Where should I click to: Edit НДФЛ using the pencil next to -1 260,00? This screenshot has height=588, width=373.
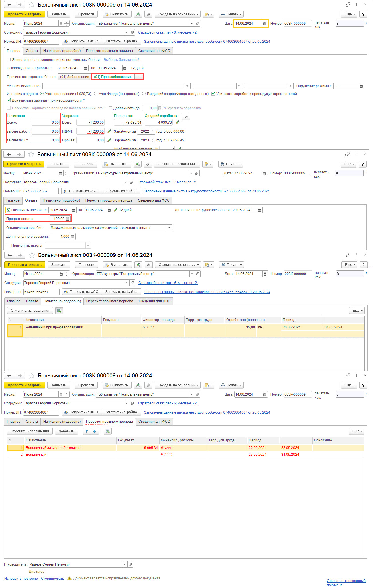click(109, 131)
